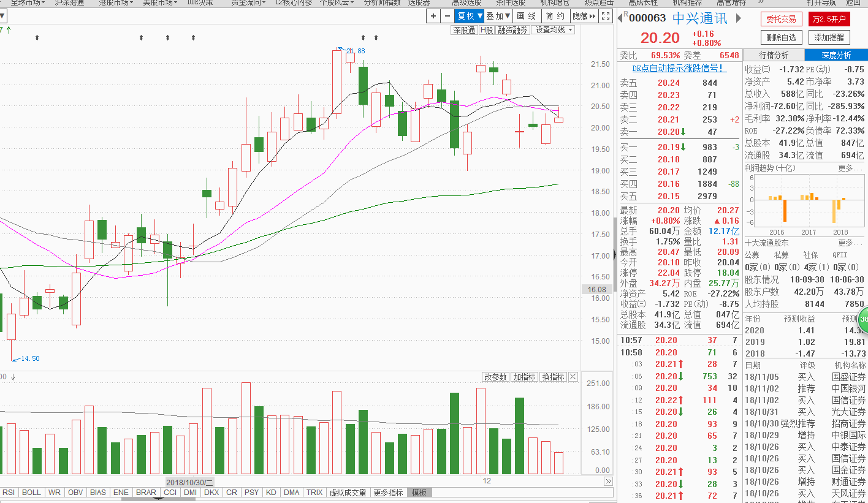
Task: Open the 设置均线 moving average dropdown
Action: click(554, 30)
